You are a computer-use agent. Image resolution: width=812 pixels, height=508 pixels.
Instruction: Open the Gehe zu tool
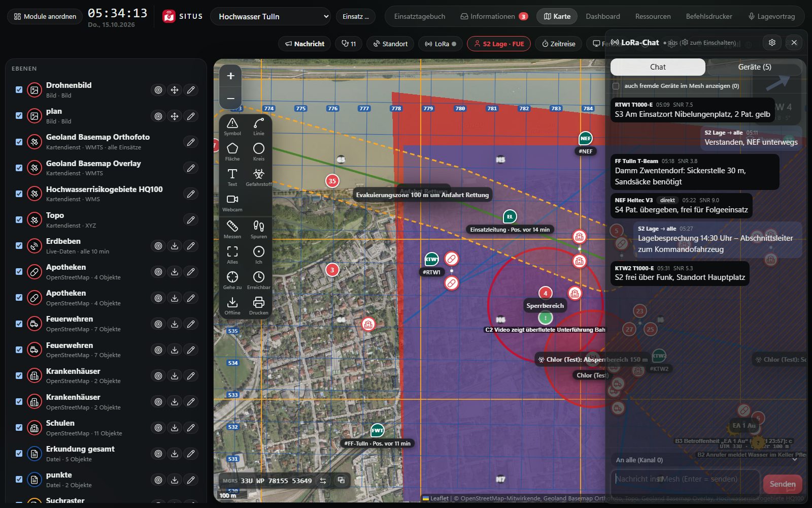click(232, 280)
